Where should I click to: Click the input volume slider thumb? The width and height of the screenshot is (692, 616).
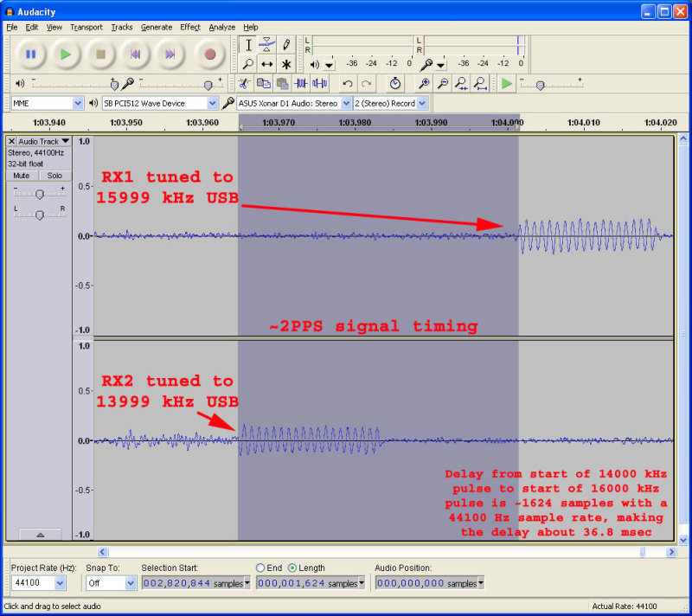208,84
